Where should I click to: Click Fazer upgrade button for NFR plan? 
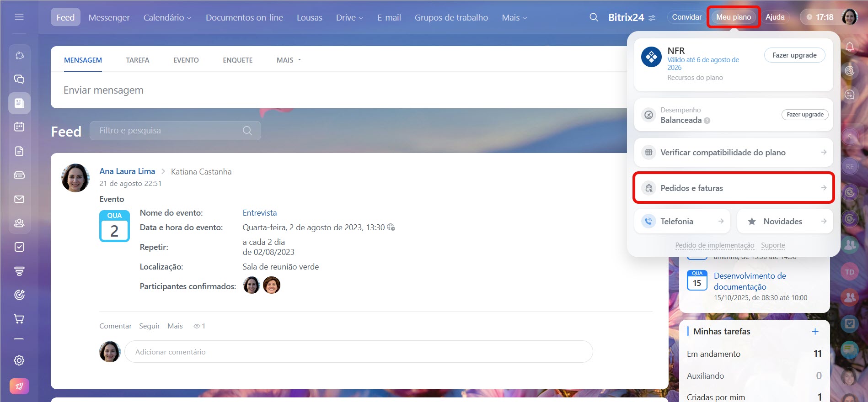click(794, 55)
